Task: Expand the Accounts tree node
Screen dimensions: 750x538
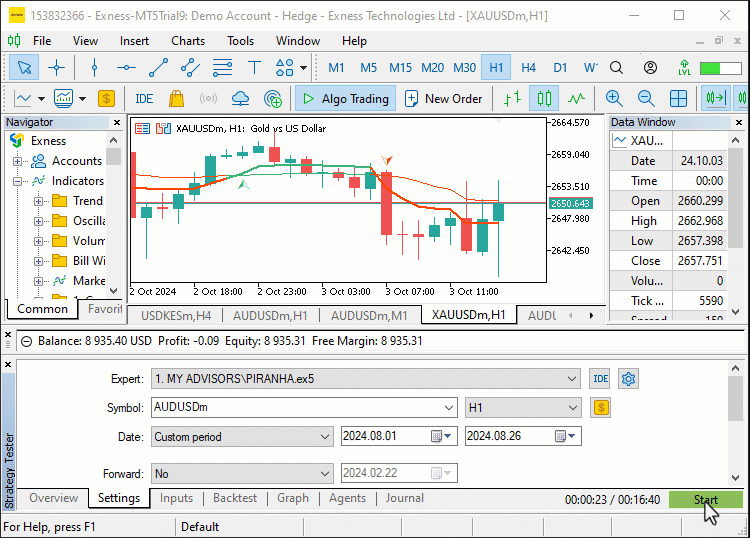Action: click(x=17, y=161)
